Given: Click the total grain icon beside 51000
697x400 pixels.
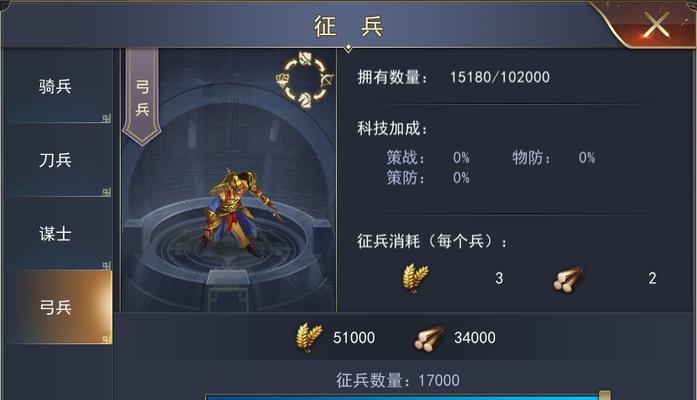Looking at the screenshot, I should [308, 338].
